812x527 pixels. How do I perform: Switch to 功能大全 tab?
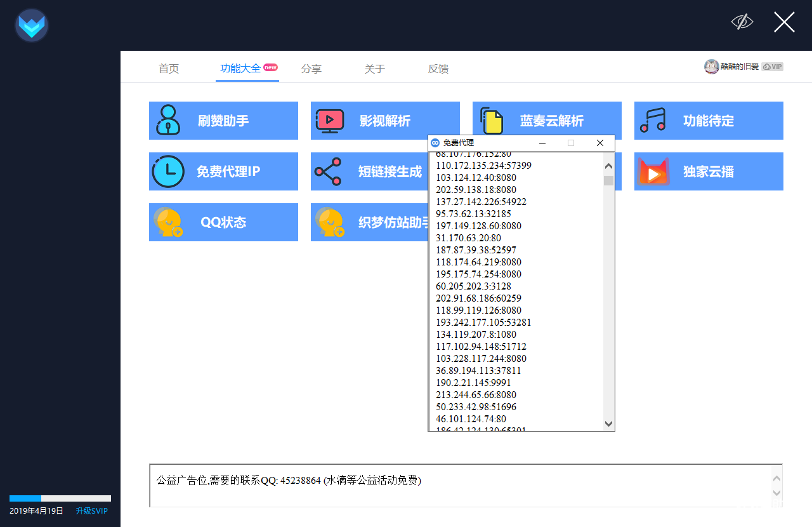pyautogui.click(x=240, y=68)
